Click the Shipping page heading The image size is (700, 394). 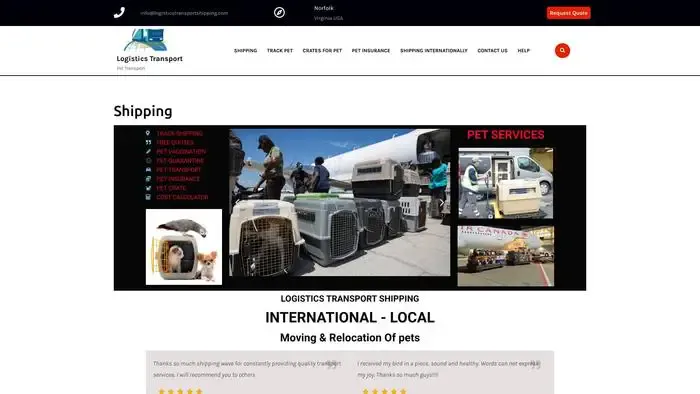(143, 111)
